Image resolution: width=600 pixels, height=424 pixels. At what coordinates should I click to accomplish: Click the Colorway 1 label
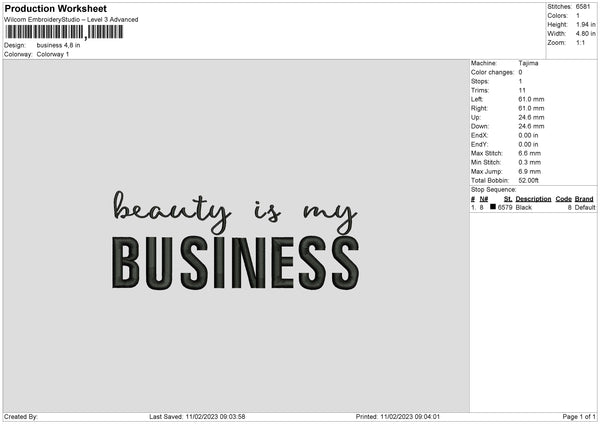(53, 54)
